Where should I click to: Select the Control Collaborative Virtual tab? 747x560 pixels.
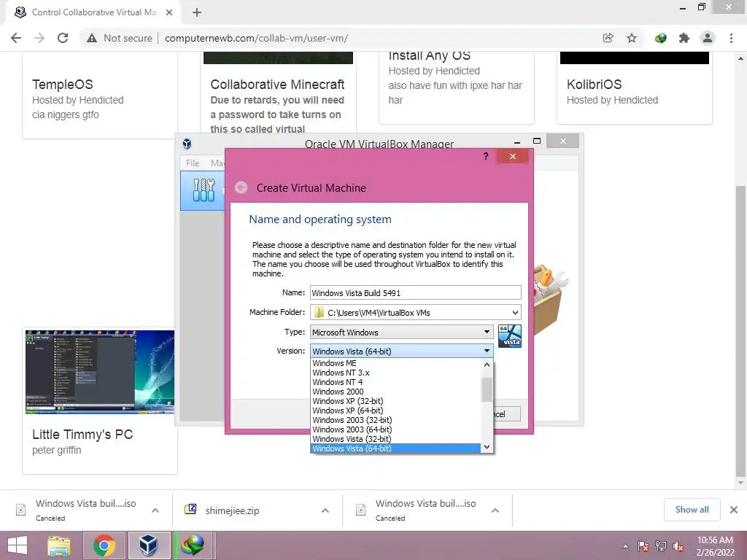coord(93,12)
